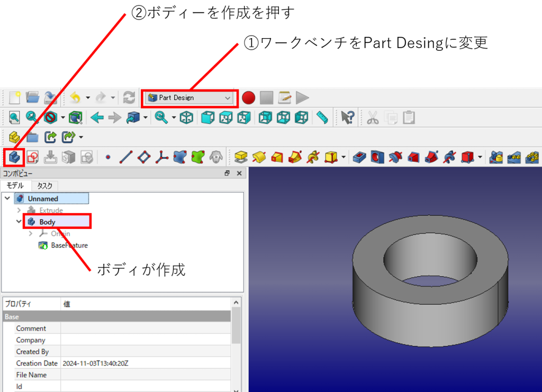Click Fit All zoom icon
Viewport: 542px width, 392px height.
[x=14, y=117]
